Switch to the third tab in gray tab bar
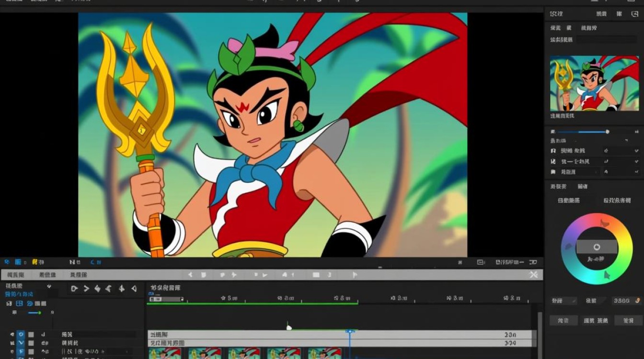This screenshot has width=644, height=359. 79,275
